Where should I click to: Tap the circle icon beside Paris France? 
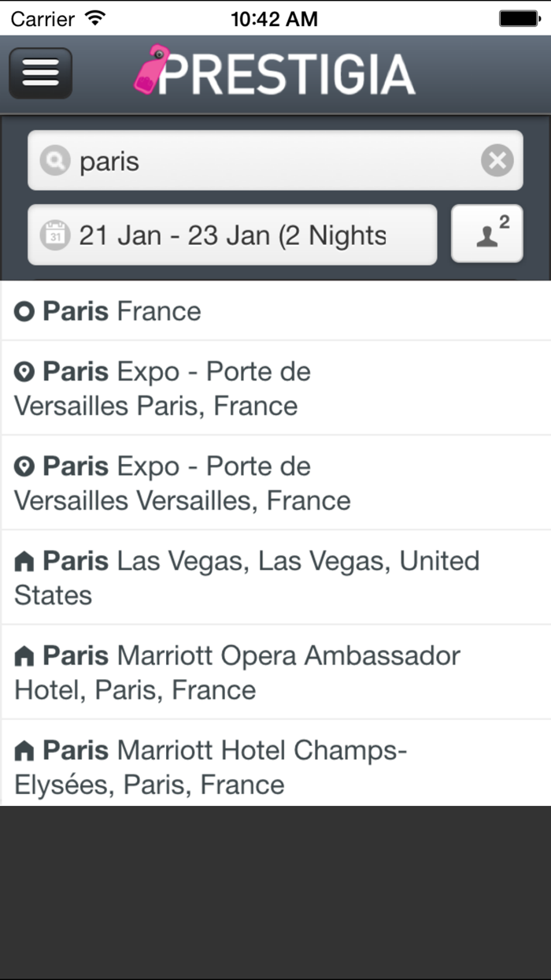(x=25, y=312)
